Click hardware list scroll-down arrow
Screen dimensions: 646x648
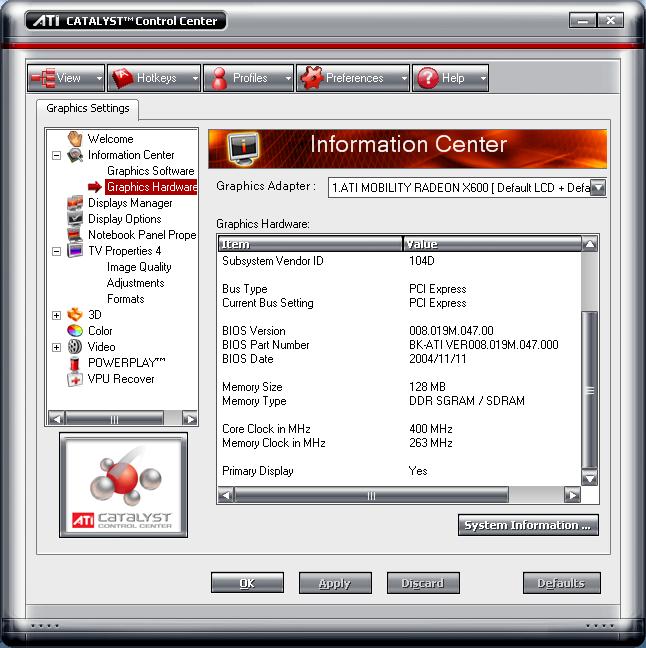[x=590, y=479]
